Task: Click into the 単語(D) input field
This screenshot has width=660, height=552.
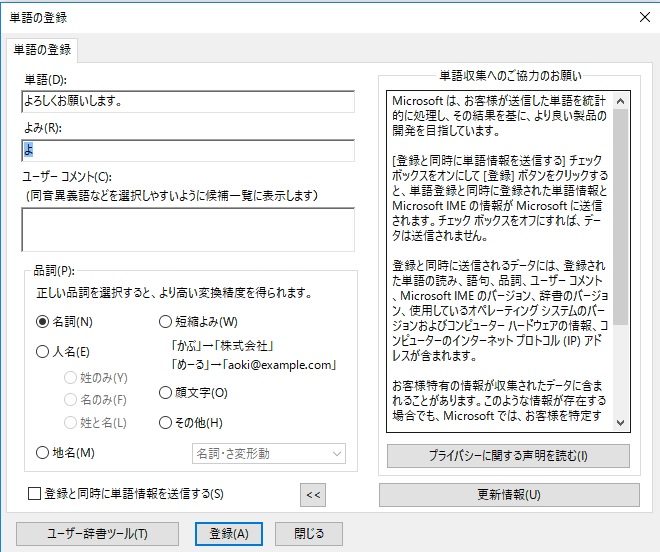Action: point(188,101)
